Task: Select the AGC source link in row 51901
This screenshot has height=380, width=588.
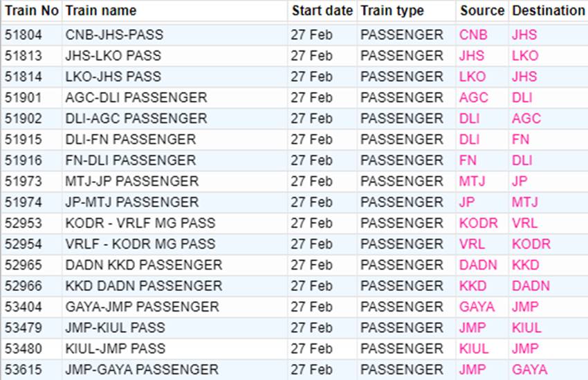Action: point(473,97)
